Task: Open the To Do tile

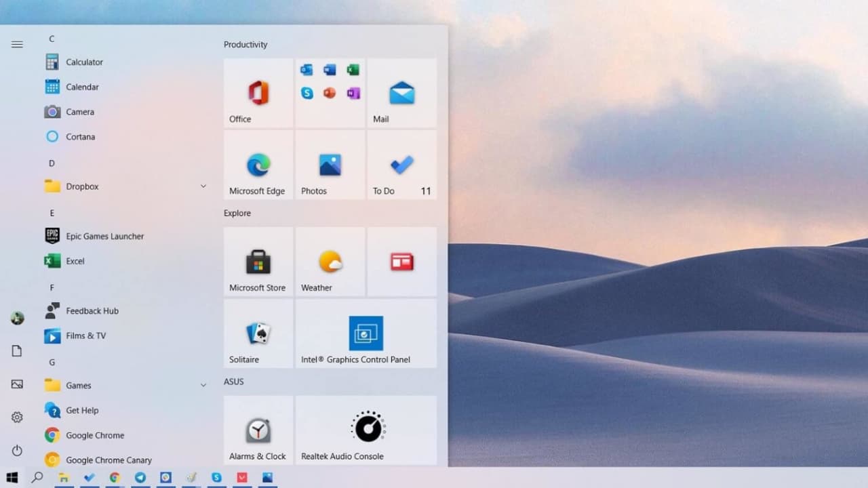Action: click(402, 165)
